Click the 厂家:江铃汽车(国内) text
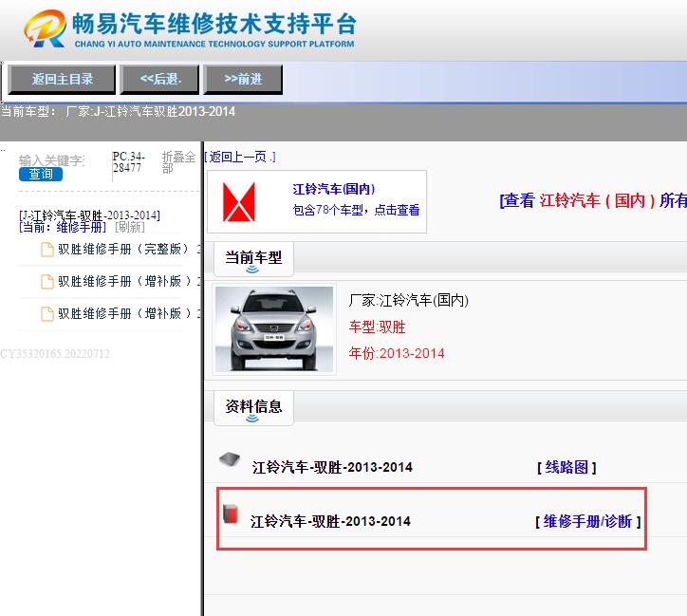The image size is (687, 616). 408,301
